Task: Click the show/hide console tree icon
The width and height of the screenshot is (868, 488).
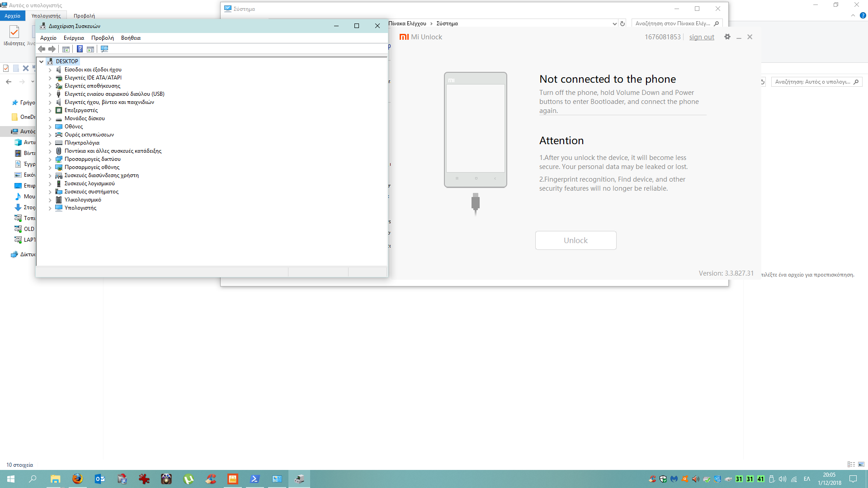Action: (66, 49)
